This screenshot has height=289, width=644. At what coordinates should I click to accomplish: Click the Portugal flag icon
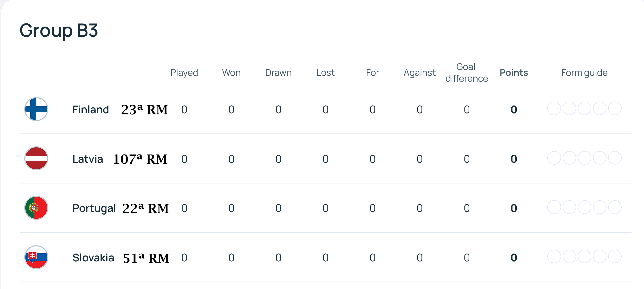tap(36, 208)
